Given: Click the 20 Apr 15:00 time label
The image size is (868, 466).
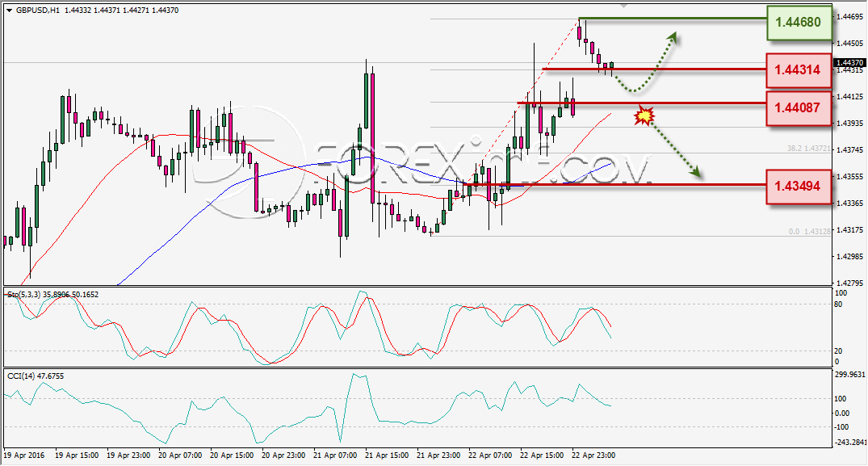Looking at the screenshot, I should pos(232,455).
